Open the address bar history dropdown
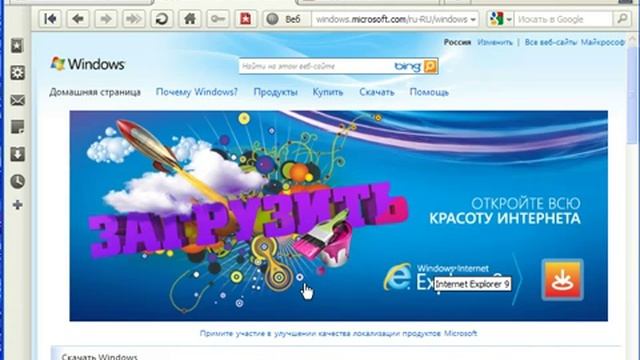640x360 pixels. (x=473, y=19)
